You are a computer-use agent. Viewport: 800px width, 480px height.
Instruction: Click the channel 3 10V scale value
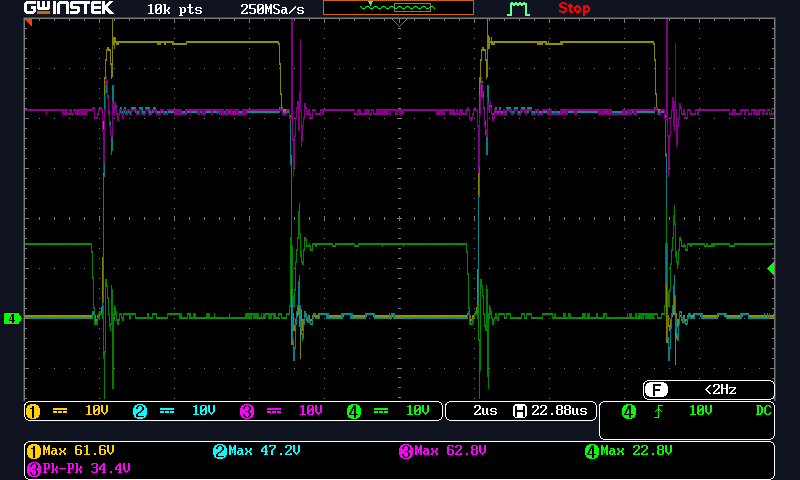[x=311, y=411]
